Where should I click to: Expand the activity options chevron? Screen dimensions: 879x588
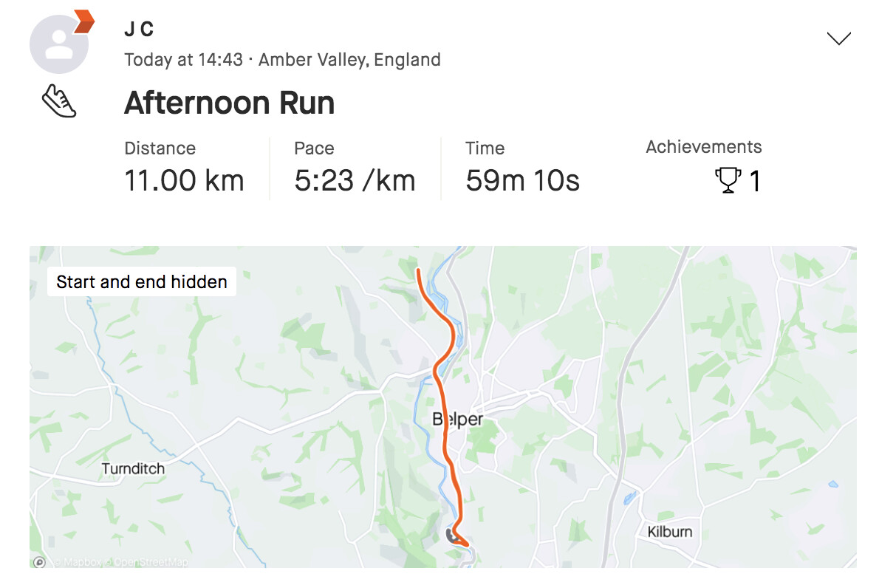click(x=838, y=38)
